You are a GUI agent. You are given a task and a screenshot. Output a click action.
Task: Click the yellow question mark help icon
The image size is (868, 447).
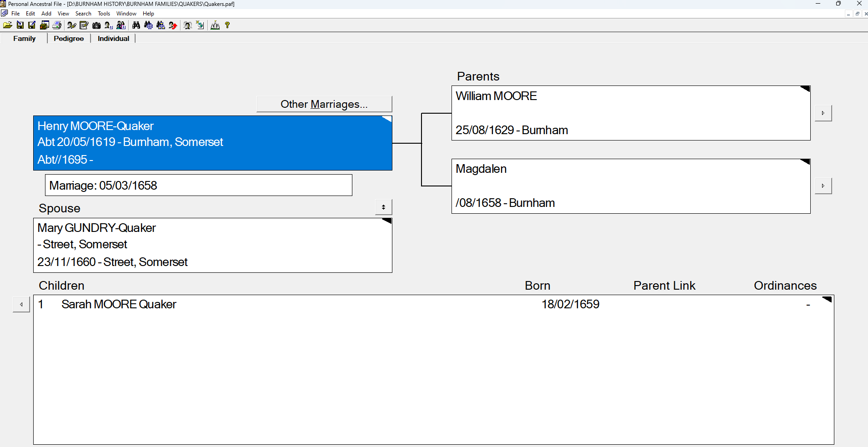point(227,25)
